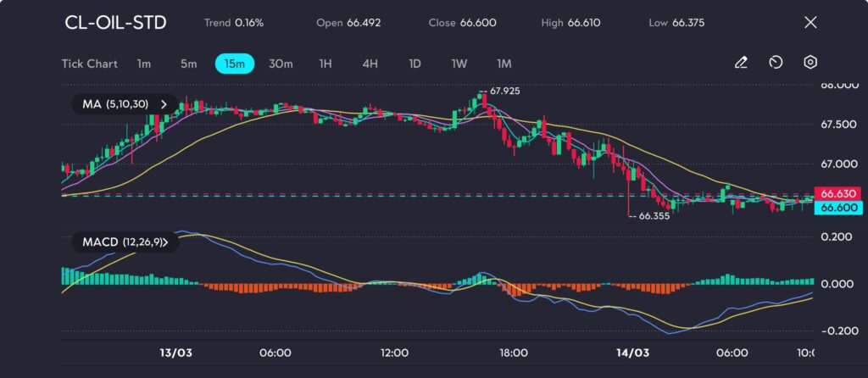This screenshot has width=868, height=378.
Task: Select the drawing pencil tool
Action: point(741,63)
